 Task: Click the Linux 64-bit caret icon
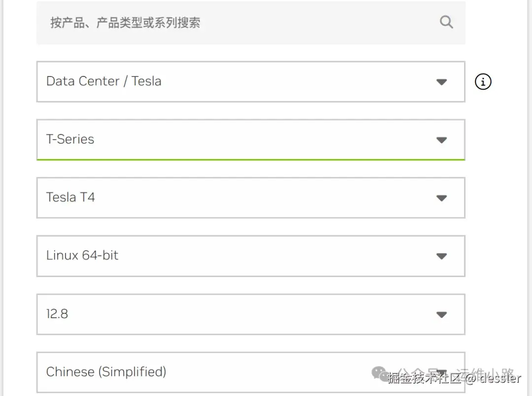(x=441, y=256)
